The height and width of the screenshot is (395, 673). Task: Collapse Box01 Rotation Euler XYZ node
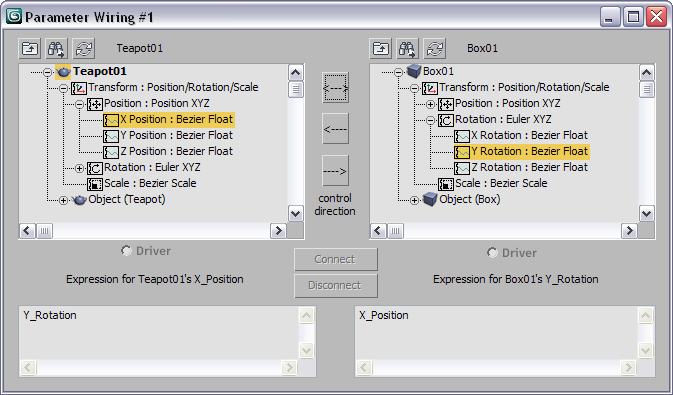pyautogui.click(x=430, y=121)
